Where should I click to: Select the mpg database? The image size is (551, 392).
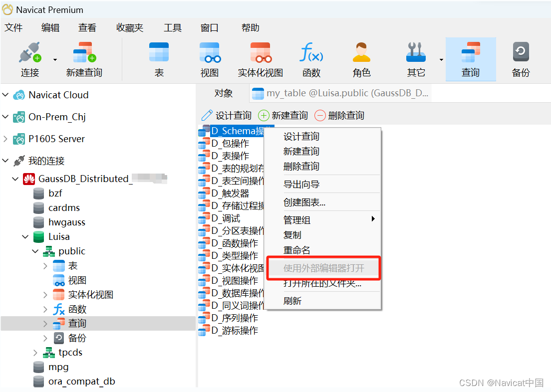pos(58,367)
